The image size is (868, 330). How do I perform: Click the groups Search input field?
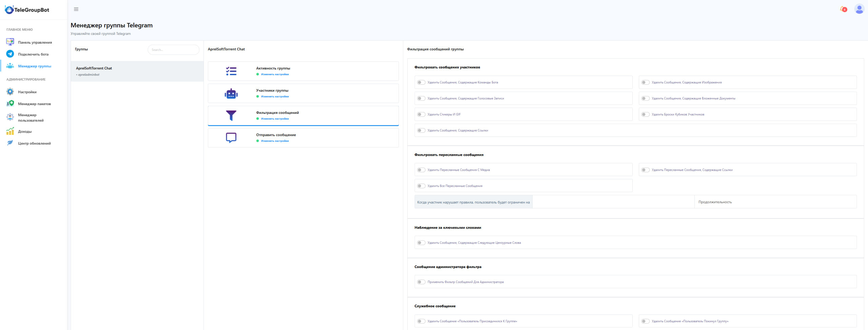coord(173,50)
